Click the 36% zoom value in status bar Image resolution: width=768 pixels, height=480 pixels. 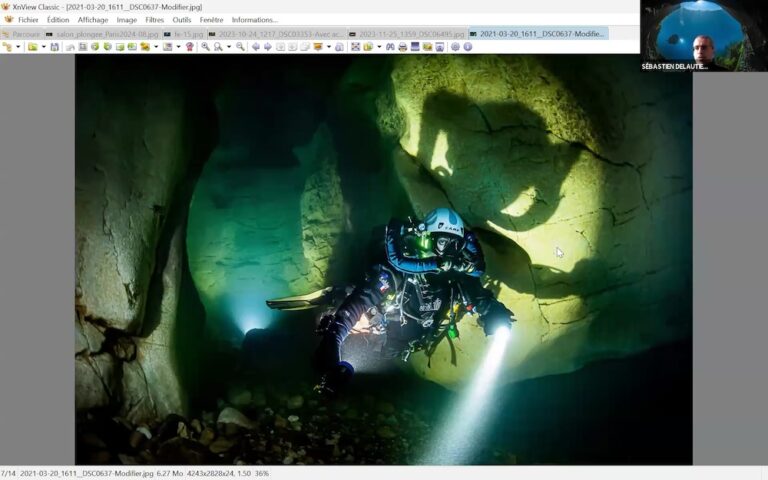click(262, 474)
